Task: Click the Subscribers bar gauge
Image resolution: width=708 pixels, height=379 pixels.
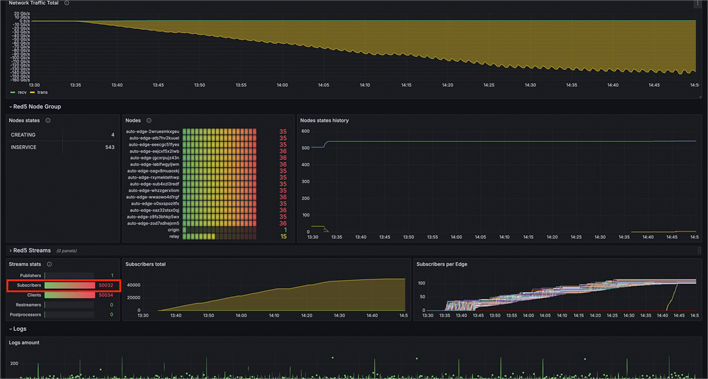Action: coord(70,285)
